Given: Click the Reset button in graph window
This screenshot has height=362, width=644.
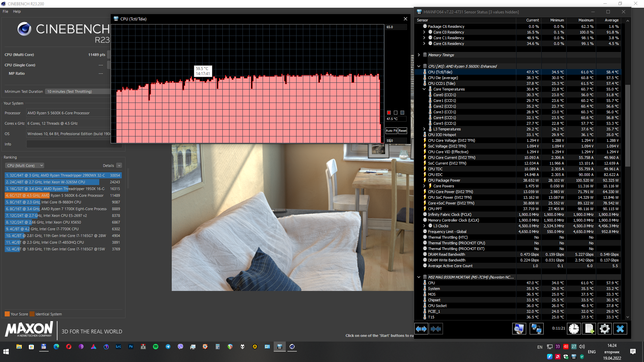Looking at the screenshot, I should (x=402, y=131).
